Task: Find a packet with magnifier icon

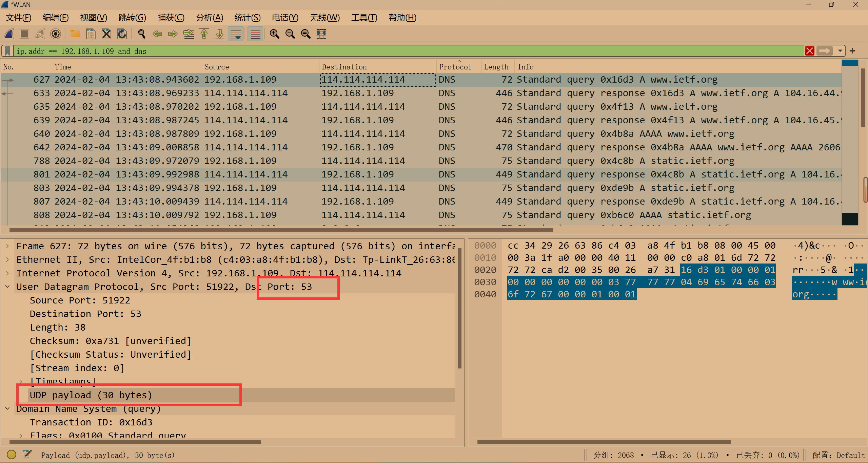Action: [x=141, y=34]
